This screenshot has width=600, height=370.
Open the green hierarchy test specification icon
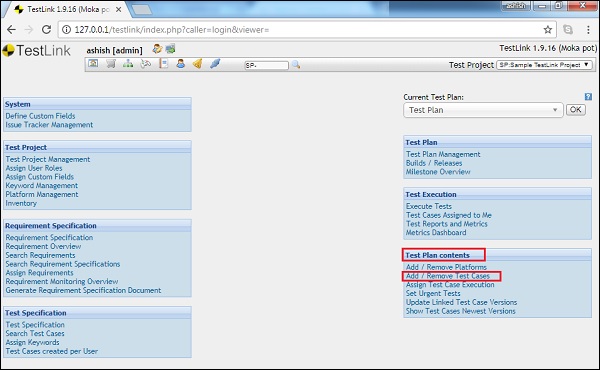[128, 64]
